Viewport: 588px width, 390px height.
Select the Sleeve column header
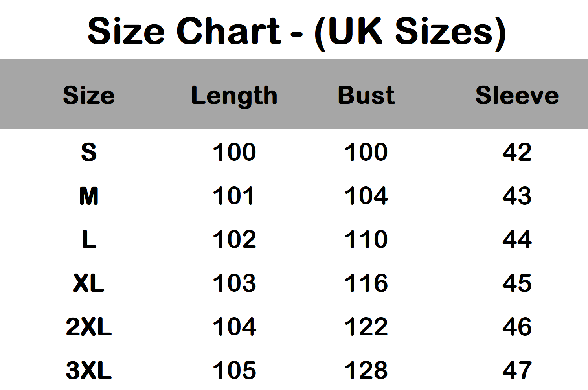(x=517, y=95)
